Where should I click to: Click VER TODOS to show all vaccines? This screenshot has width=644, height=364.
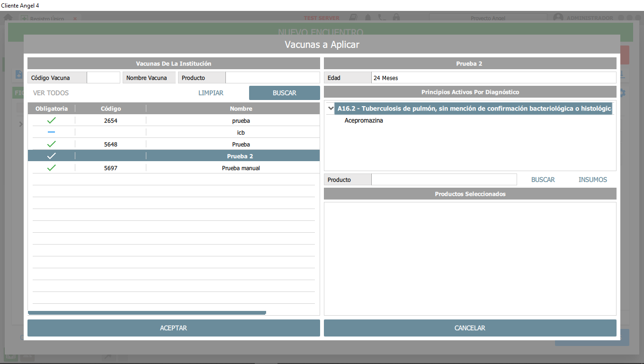coord(51,93)
